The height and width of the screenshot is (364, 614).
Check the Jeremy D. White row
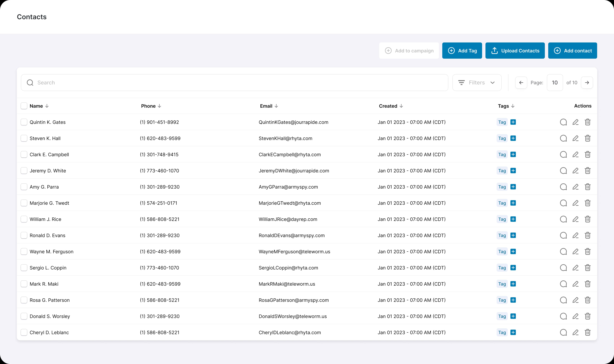[x=24, y=171]
